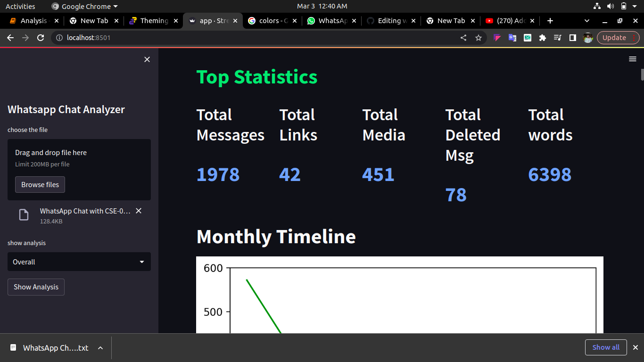Click the Show Analysis button
644x362 pixels.
point(36,287)
